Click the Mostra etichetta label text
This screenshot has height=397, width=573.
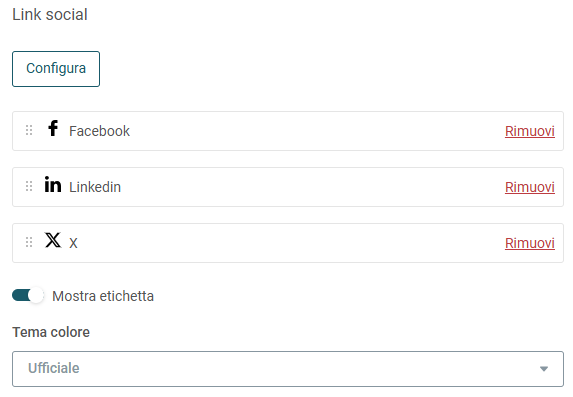click(103, 296)
